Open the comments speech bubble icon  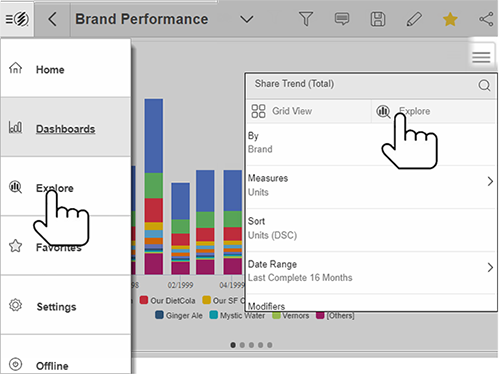coord(342,19)
